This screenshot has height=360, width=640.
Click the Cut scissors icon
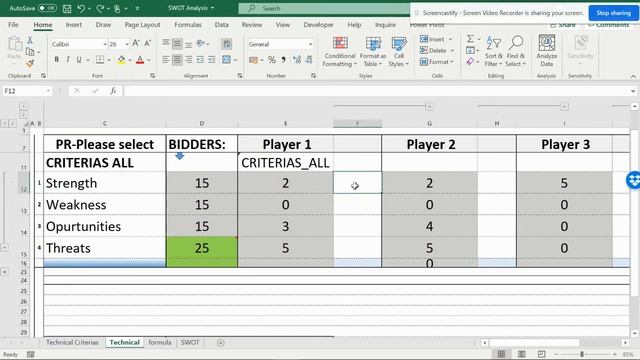30,40
